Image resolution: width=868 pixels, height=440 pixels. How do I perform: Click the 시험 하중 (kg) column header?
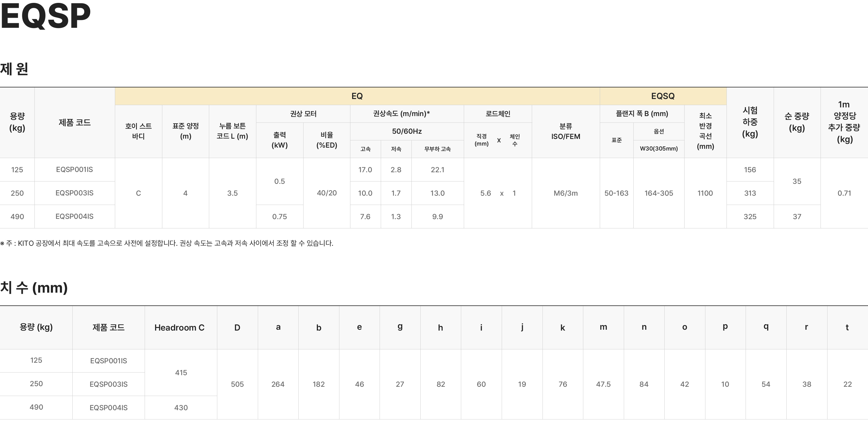click(750, 122)
